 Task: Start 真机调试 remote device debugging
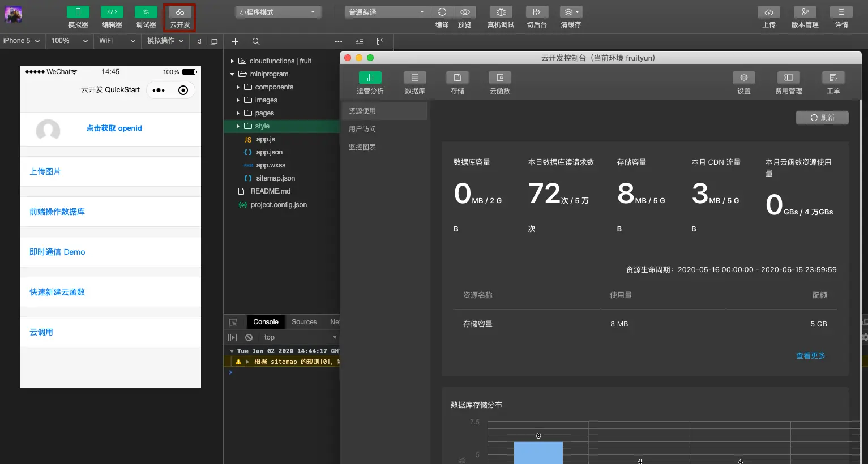(x=501, y=12)
